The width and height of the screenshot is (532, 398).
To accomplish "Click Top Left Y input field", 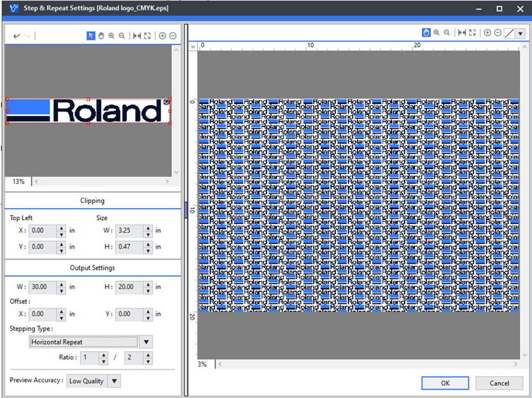I will click(43, 247).
